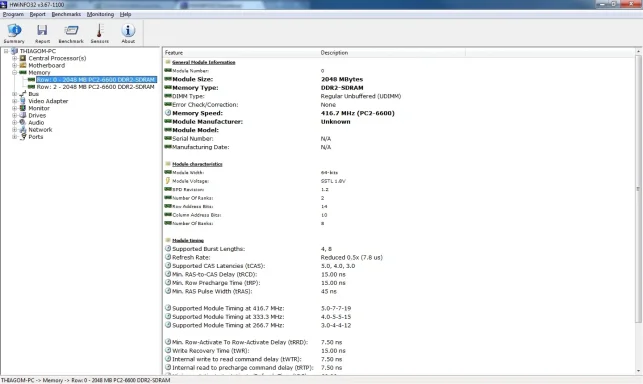Collapse the Memory node
This screenshot has width=643, height=384.
click(x=15, y=72)
